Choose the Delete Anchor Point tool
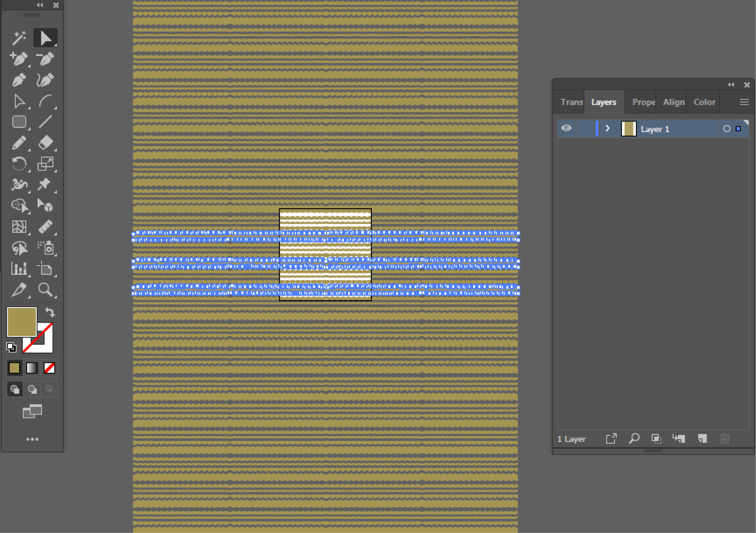 [45, 59]
